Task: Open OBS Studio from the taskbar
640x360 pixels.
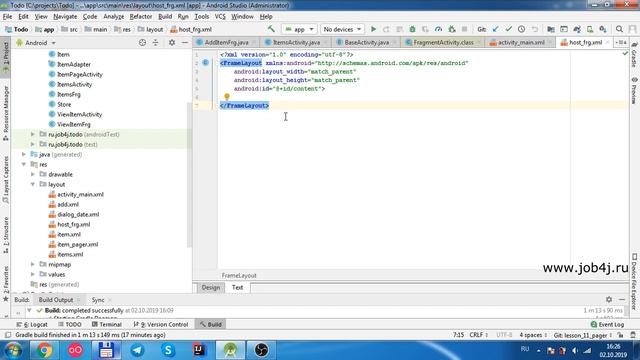Action: pos(261,350)
